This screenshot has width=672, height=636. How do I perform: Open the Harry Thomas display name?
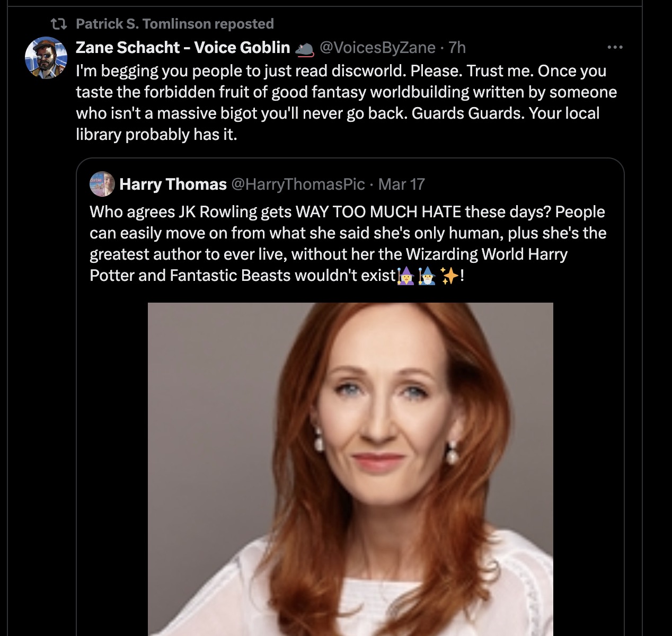click(173, 184)
